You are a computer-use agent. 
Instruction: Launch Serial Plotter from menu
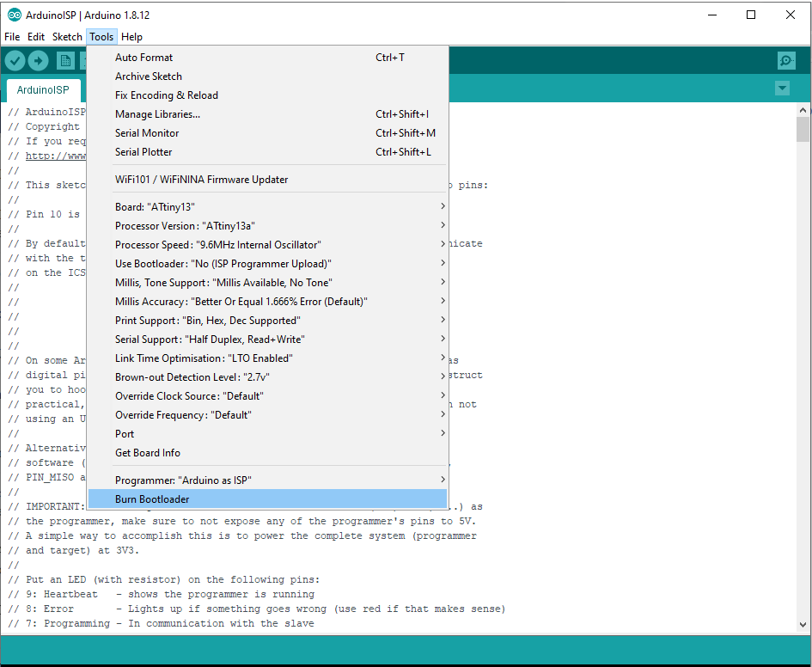click(267, 152)
